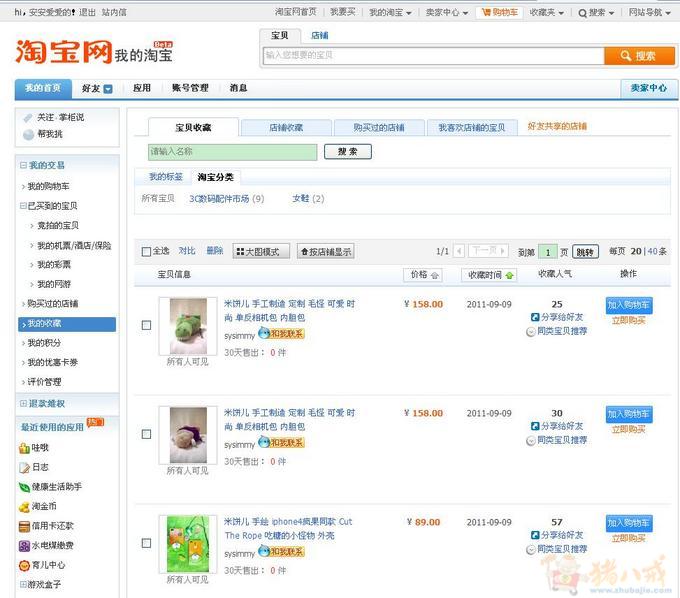Open 水电煤缴费 icon

click(24, 546)
